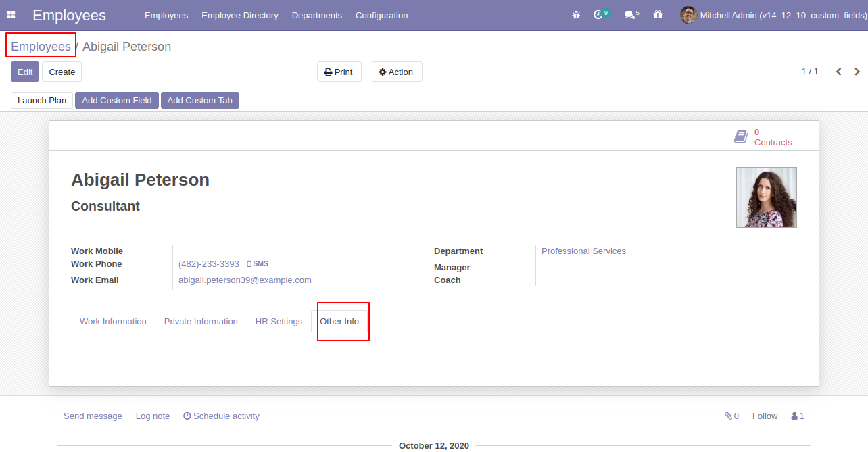Viewport: 868px width, 452px height.
Task: Click attachments paperclip counter
Action: tap(731, 416)
